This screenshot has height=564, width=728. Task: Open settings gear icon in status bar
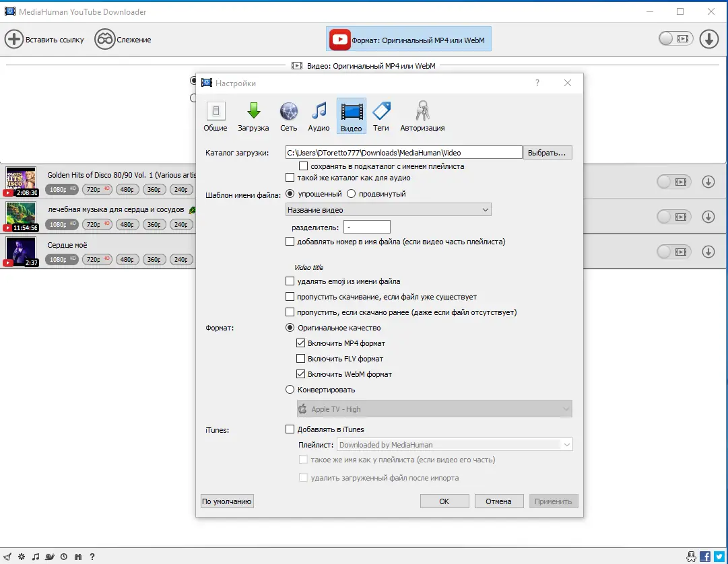point(22,557)
